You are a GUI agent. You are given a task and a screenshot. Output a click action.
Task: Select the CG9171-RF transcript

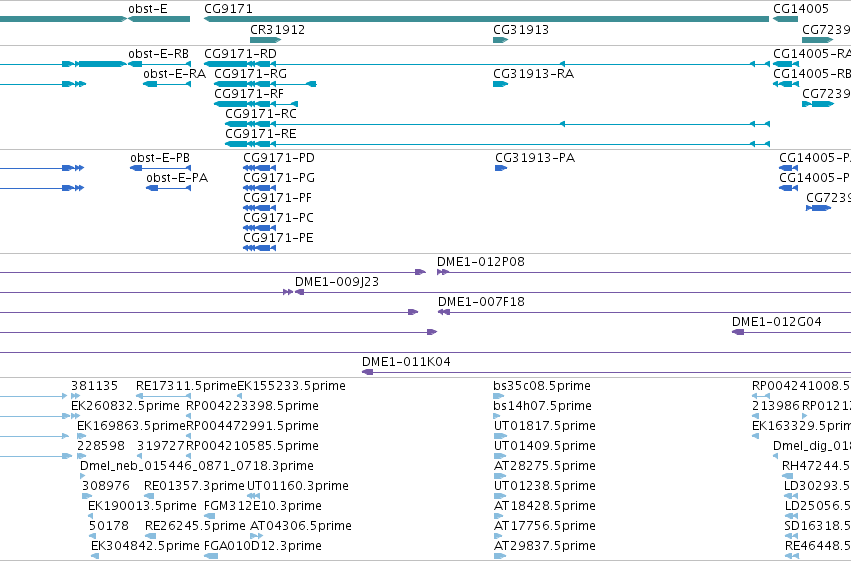(x=256, y=104)
